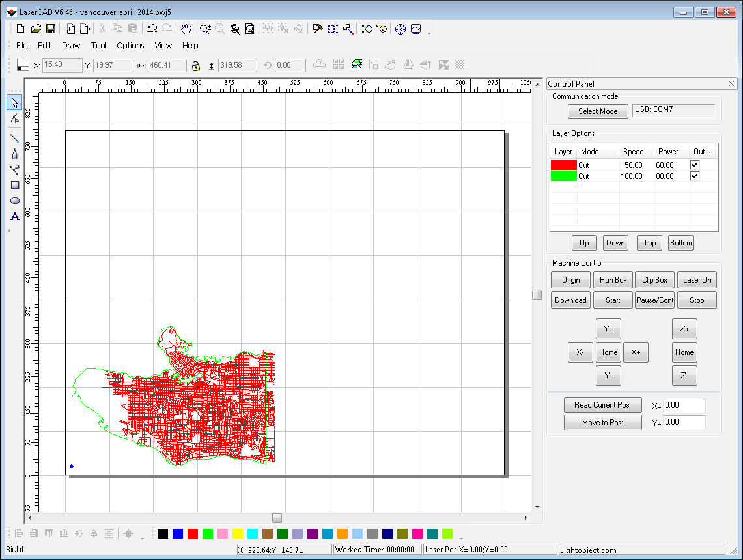Click the Open file folder icon
This screenshot has width=743, height=560.
click(x=36, y=29)
